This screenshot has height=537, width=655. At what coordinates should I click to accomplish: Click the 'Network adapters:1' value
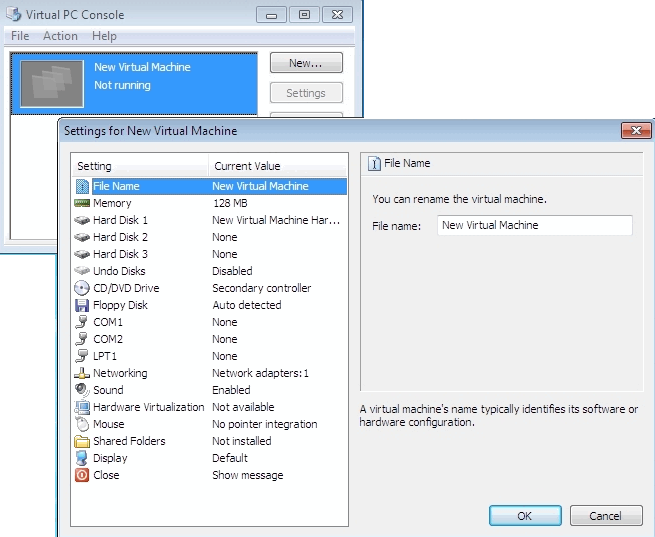tap(260, 373)
